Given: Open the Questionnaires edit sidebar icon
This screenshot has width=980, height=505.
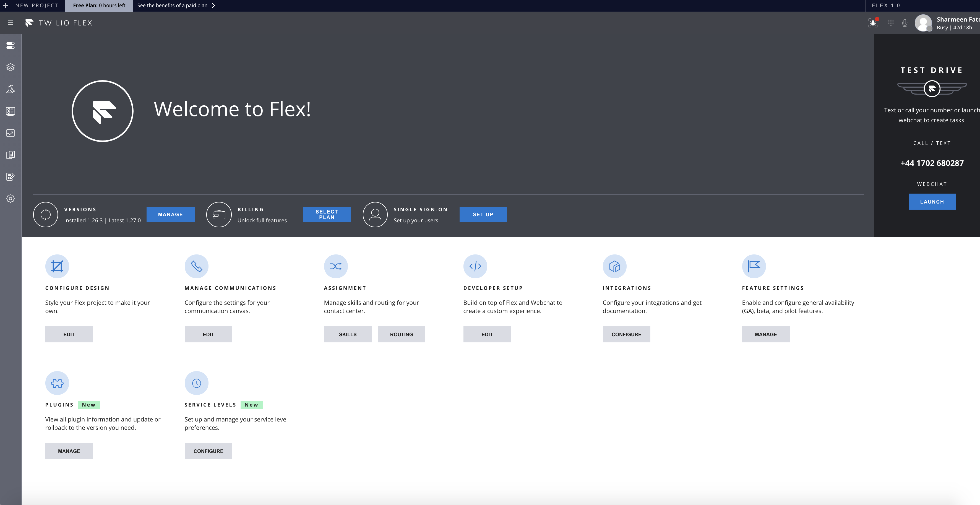Looking at the screenshot, I should coord(11,176).
